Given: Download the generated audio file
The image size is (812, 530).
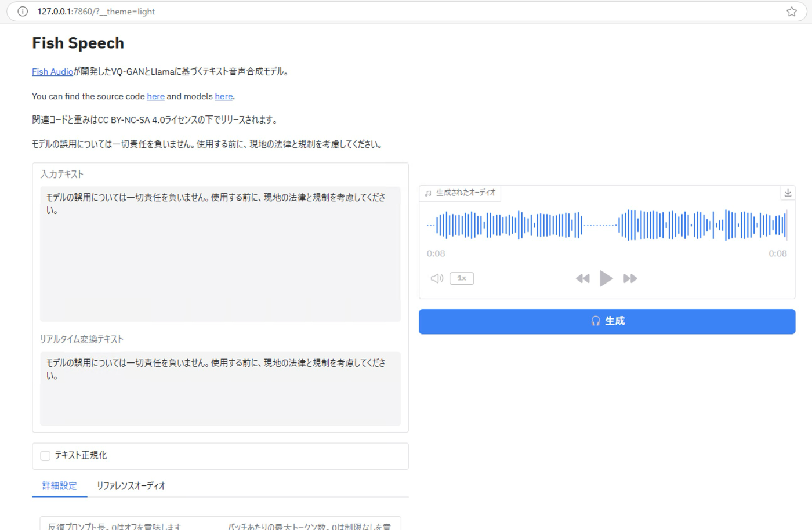Looking at the screenshot, I should [x=788, y=193].
